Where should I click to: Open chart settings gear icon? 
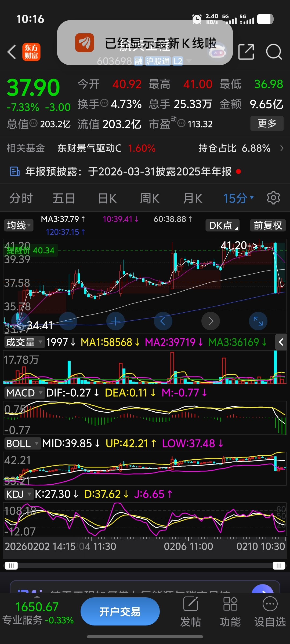pos(273,198)
